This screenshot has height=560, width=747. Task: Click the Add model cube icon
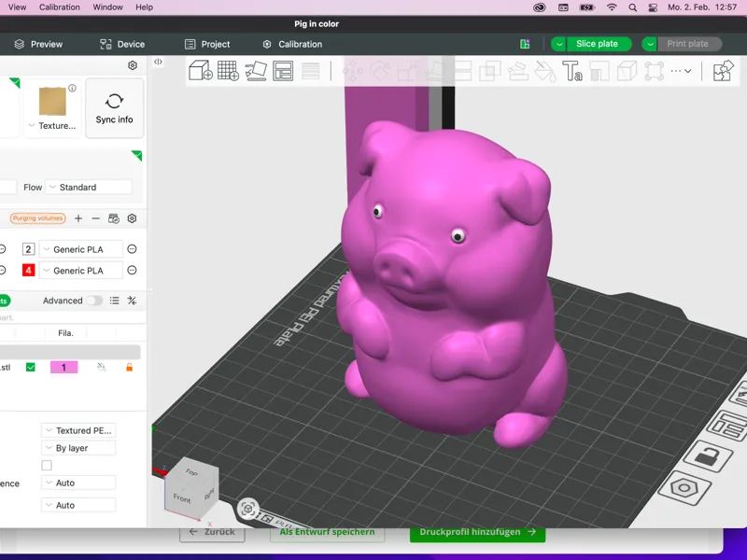pos(201,71)
